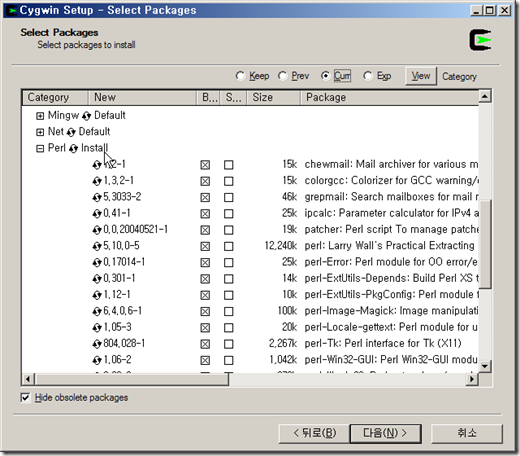
Task: Click the Perl category label
Action: pos(57,148)
